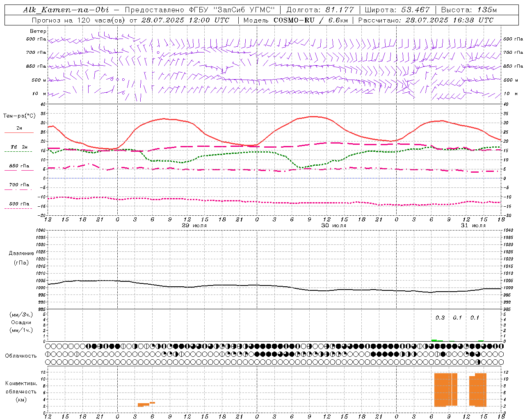Viewport: 525px width, 420px height.
Task: Click the 'Td 2м' dew point legend label
Action: pyautogui.click(x=19, y=146)
